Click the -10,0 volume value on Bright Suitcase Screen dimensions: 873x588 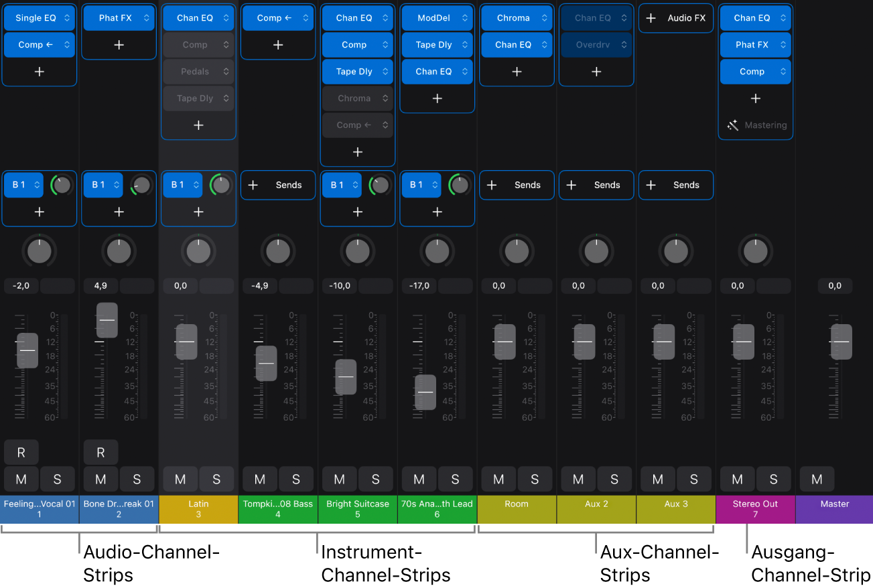click(x=339, y=286)
